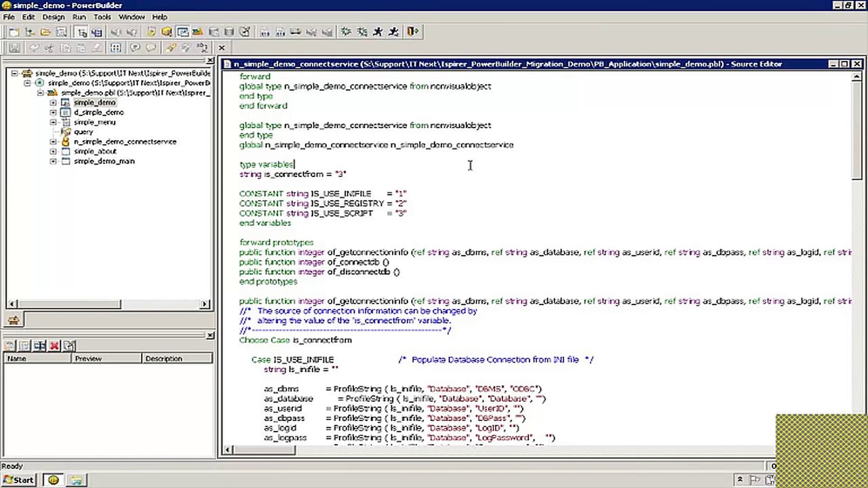Viewport: 868px width, 488px height.
Task: Collapse the simple_demo workspace root node
Action: (14, 73)
